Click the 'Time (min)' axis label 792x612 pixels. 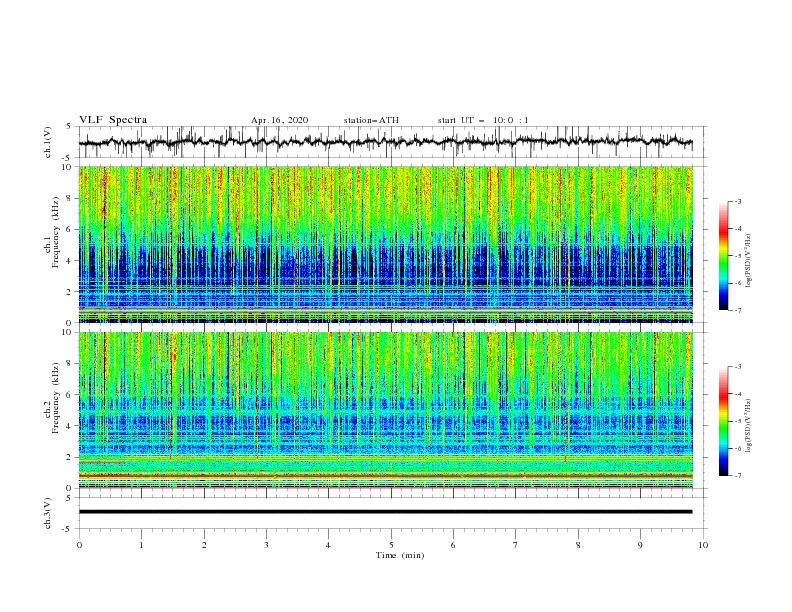click(400, 555)
